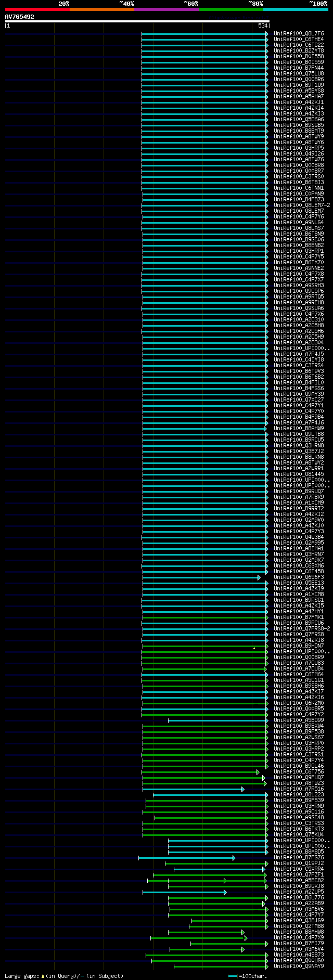The image size is (333, 980).
Task: Select hit UniRef100_Q656F3
Action: coord(299,577)
